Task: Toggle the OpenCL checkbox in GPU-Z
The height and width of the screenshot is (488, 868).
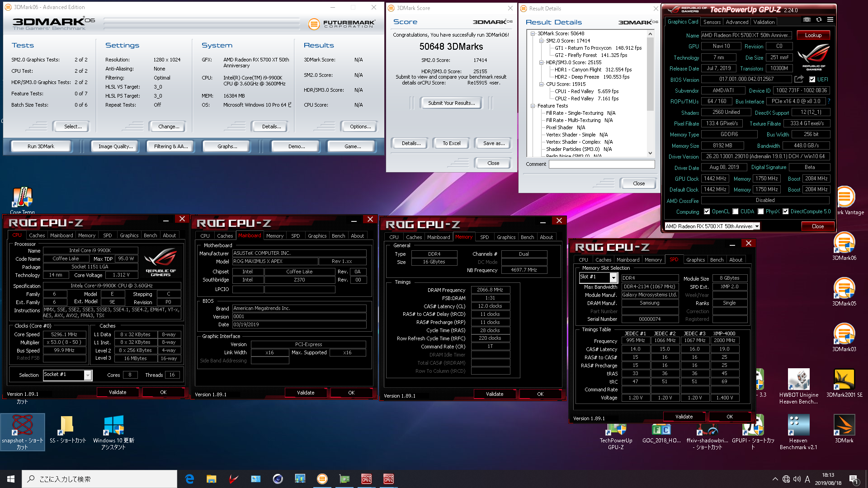Action: 707,211
